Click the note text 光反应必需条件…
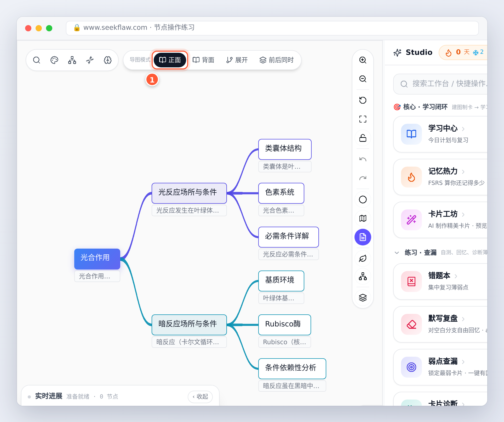 pos(288,254)
